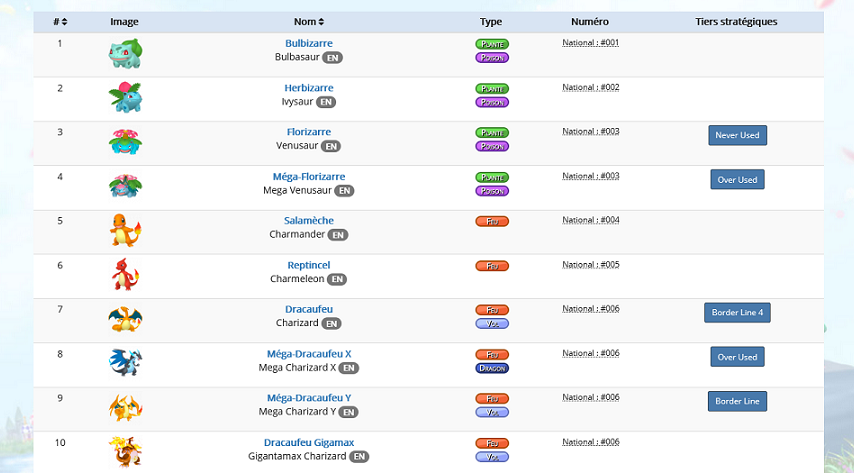Click the Vol badge for Méga-Dracaufeu Y
This screenshot has width=854, height=473.
(492, 413)
